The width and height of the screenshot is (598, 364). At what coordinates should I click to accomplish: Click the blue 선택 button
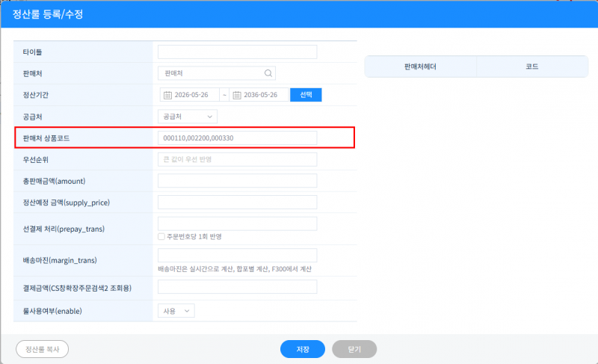coord(306,95)
